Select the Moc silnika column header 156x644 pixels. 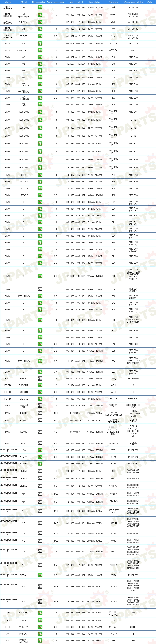coord(95,2)
